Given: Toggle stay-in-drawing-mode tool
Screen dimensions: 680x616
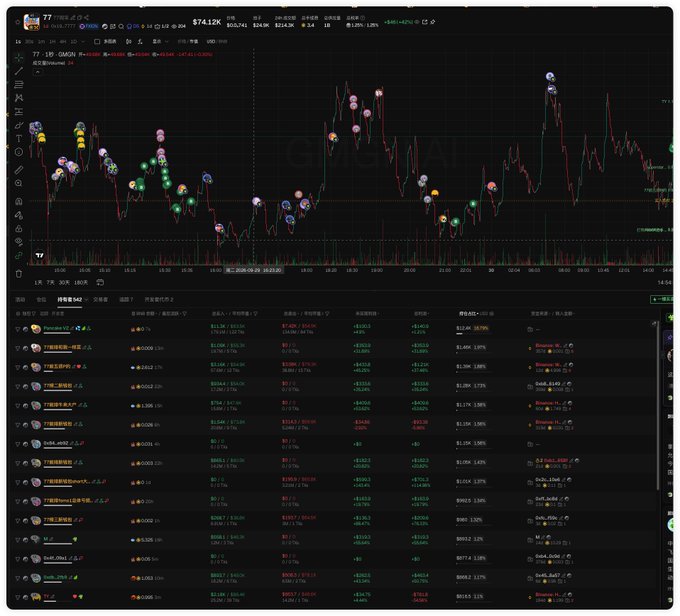Looking at the screenshot, I should click(19, 215).
